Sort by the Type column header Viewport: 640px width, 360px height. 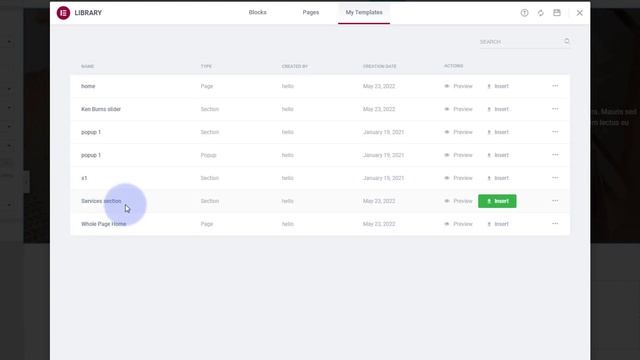click(206, 66)
